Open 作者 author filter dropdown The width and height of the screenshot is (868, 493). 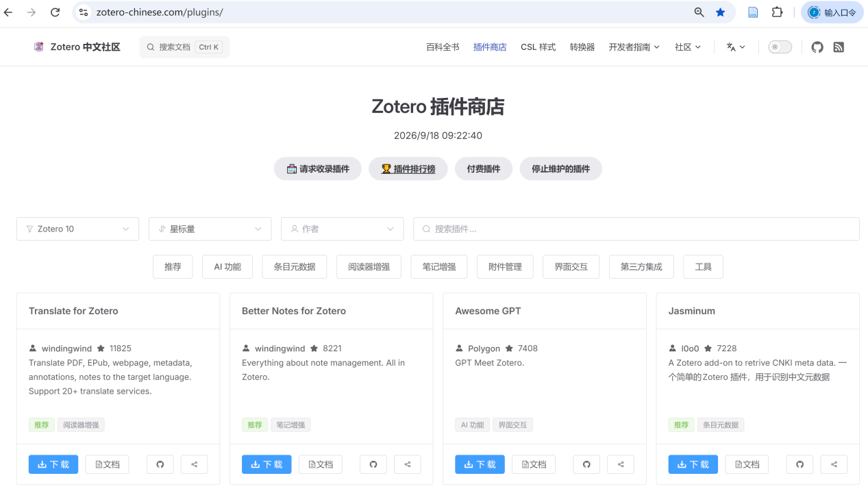(342, 229)
